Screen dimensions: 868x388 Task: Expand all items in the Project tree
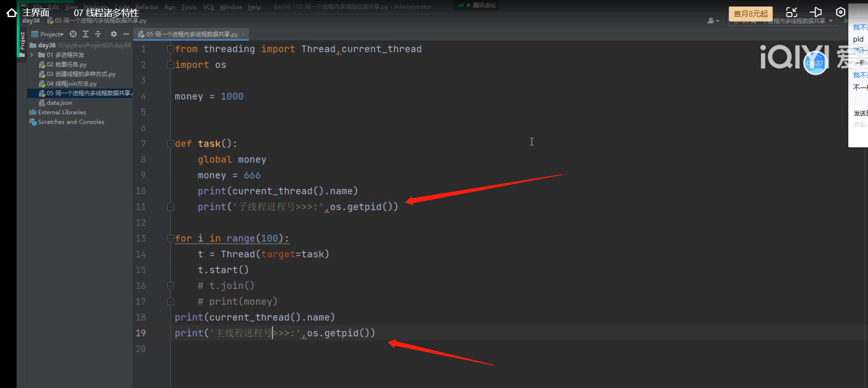coord(86,34)
